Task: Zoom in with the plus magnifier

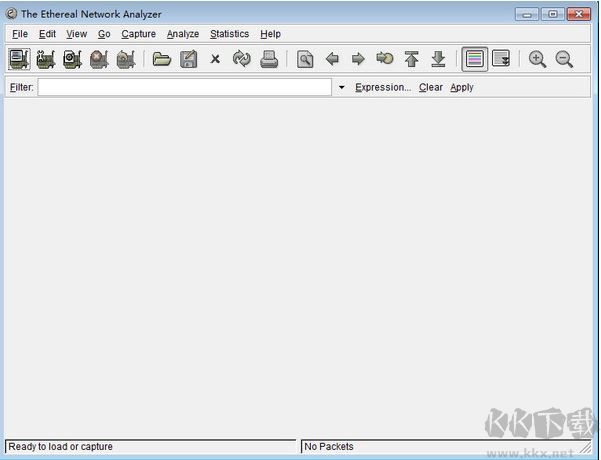Action: pyautogui.click(x=537, y=59)
